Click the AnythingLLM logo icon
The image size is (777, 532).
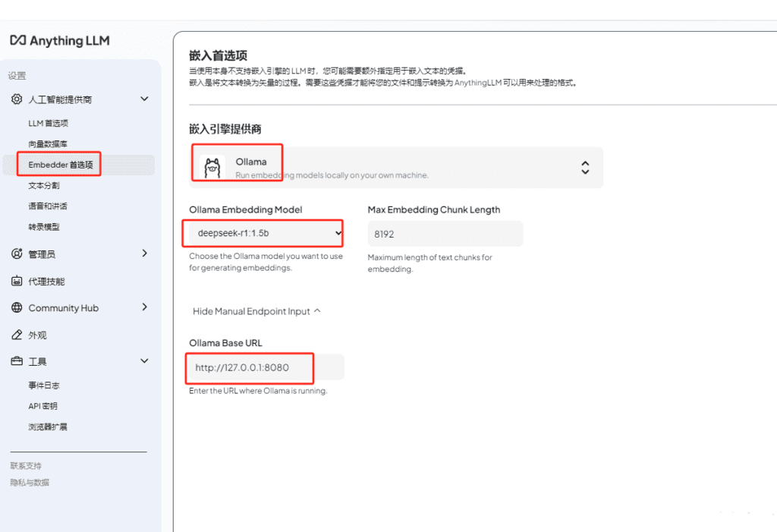pyautogui.click(x=18, y=40)
